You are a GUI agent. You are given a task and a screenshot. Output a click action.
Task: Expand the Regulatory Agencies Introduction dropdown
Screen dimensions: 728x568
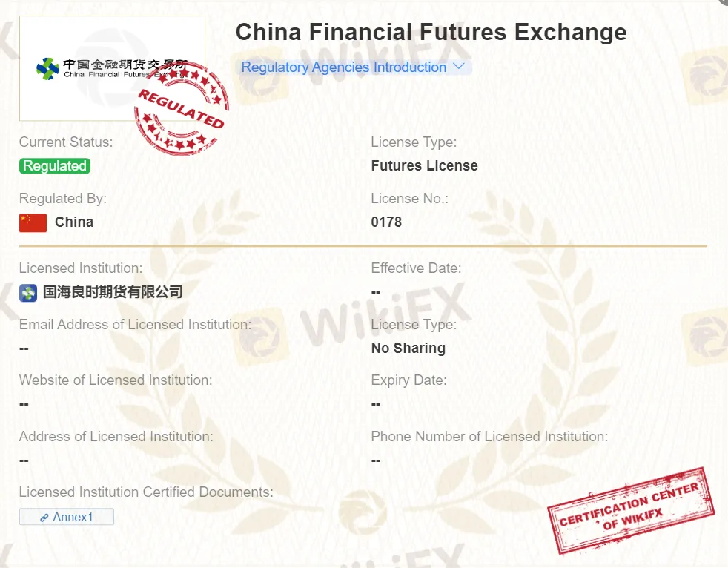coord(344,67)
